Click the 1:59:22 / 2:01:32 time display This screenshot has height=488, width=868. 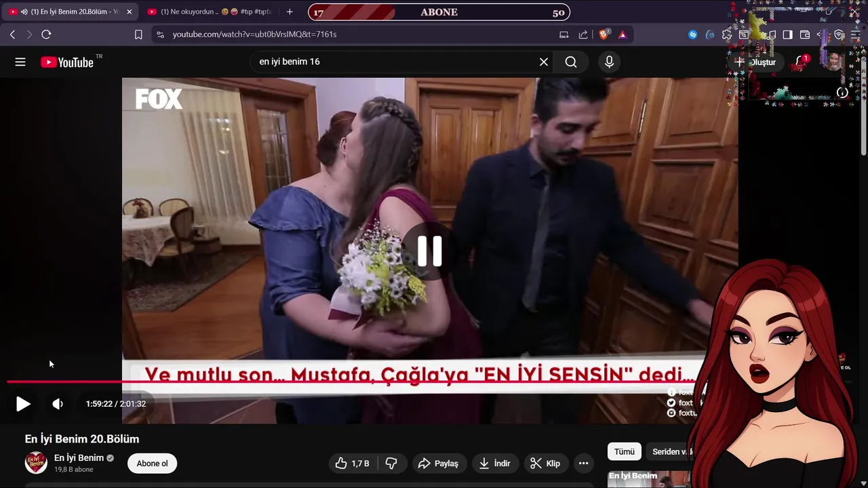[116, 404]
